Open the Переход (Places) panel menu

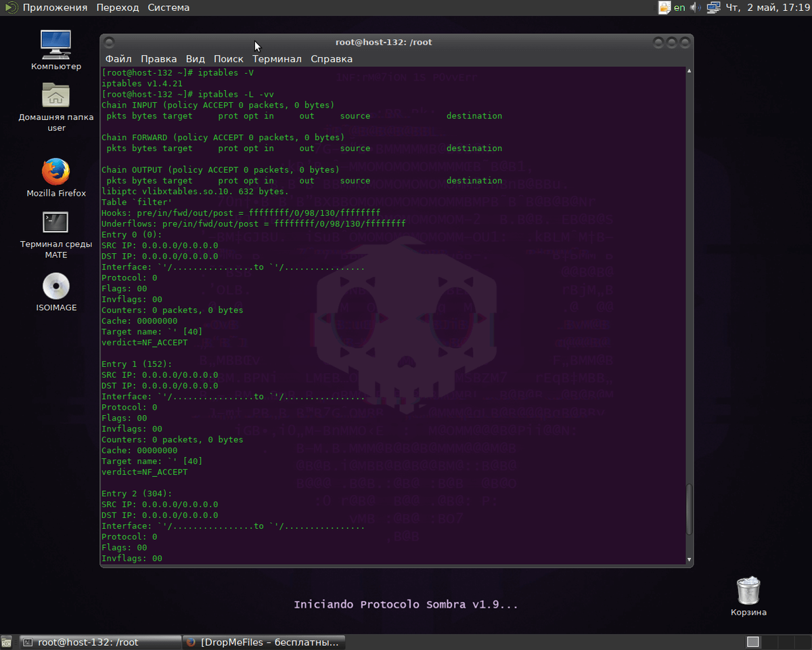(118, 7)
